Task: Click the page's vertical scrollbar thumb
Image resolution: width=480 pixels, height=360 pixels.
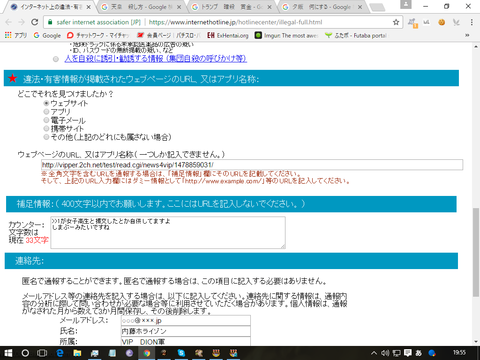Action: tap(476, 252)
